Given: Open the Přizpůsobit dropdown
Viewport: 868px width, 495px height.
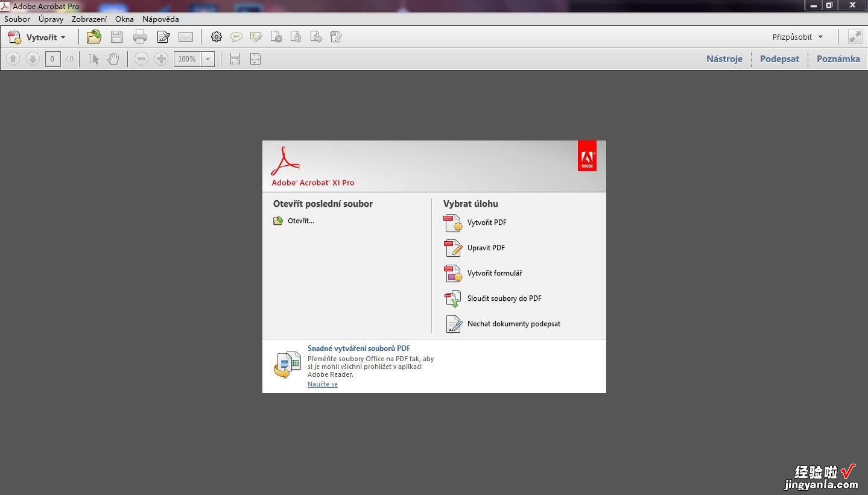Looking at the screenshot, I should (797, 37).
